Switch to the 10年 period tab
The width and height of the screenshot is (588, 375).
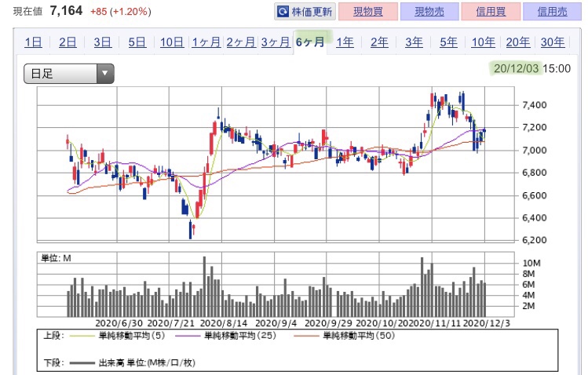(483, 42)
